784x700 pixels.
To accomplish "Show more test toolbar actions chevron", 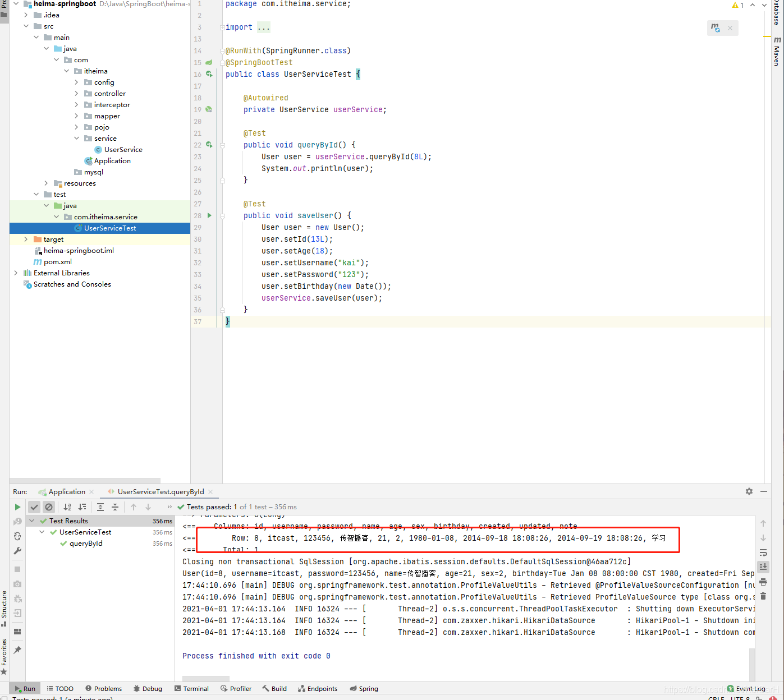I will 169,507.
